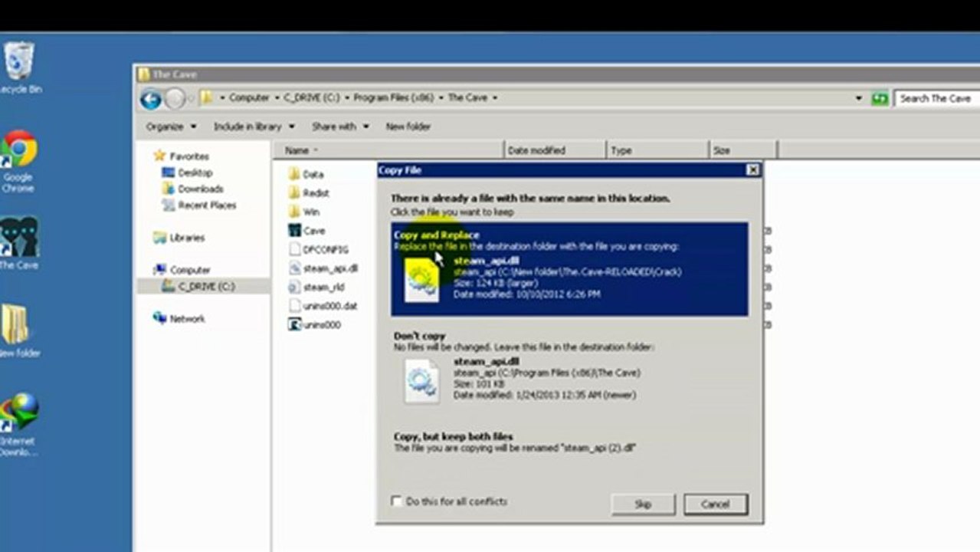Viewport: 980px width, 552px height.
Task: Click the Skip button
Action: tap(643, 504)
